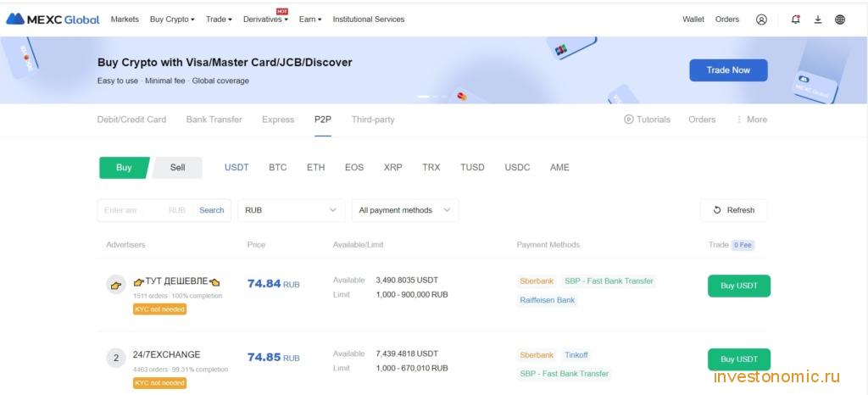The image size is (868, 395).
Task: Click the Refresh button
Action: (733, 210)
